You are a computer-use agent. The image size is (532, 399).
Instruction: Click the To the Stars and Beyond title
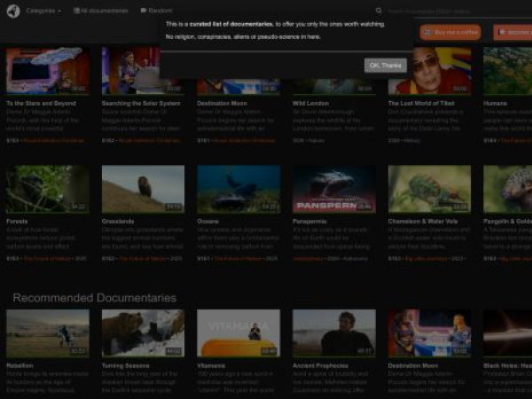click(x=41, y=103)
